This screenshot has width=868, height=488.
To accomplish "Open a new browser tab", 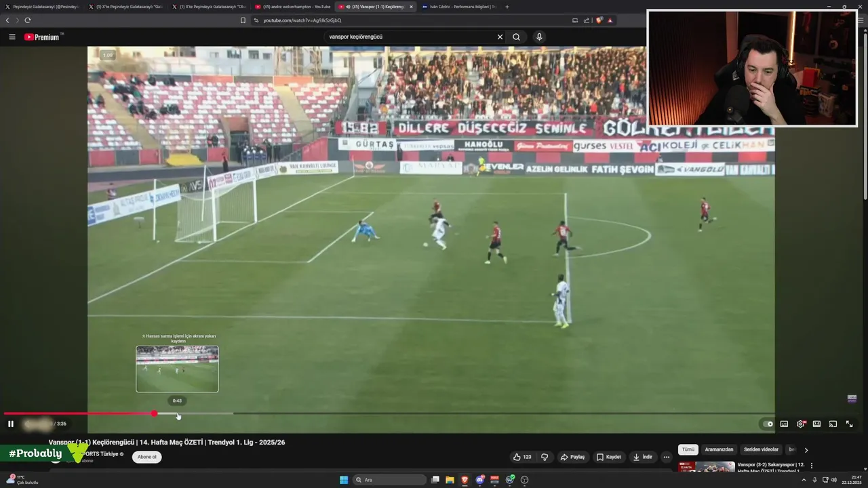I will pos(507,7).
